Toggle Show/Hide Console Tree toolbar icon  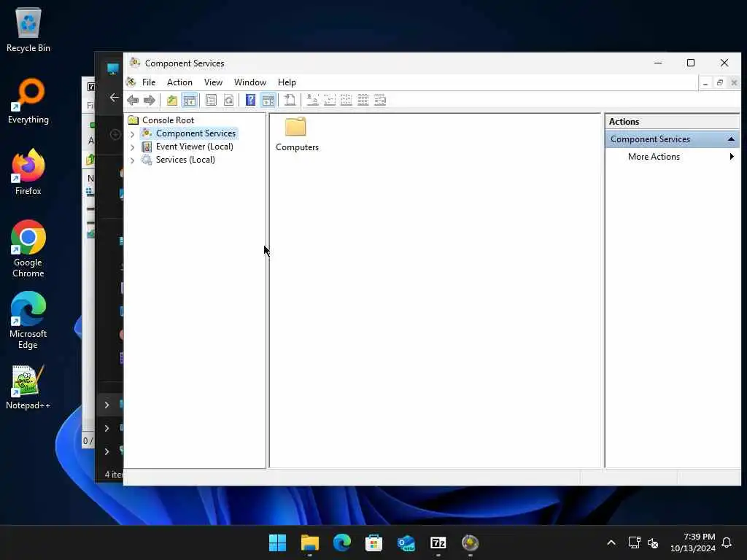point(190,100)
